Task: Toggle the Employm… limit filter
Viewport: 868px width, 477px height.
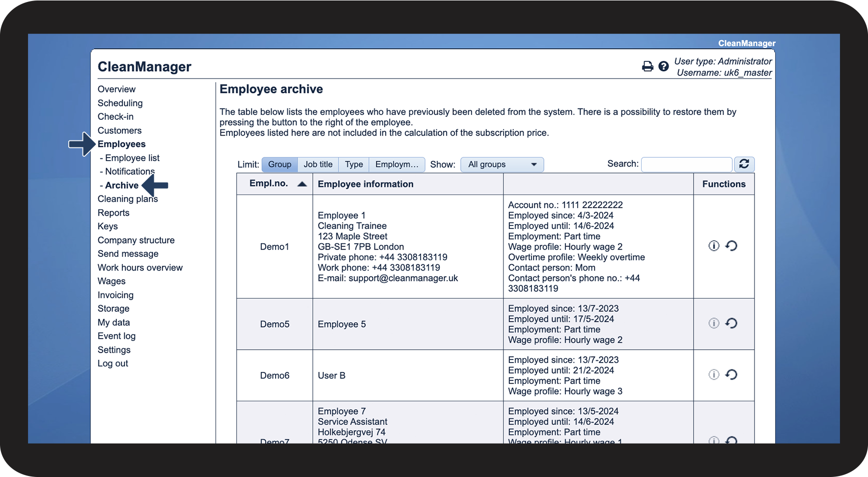Action: coord(396,165)
